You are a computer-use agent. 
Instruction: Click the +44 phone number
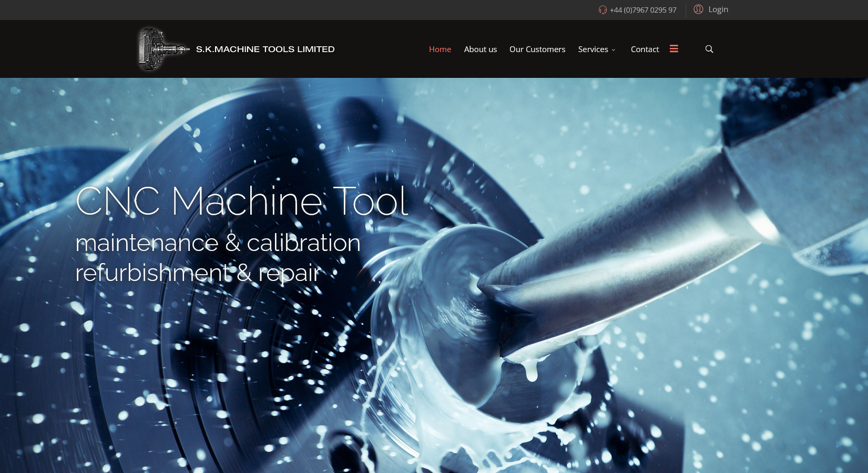tap(643, 10)
